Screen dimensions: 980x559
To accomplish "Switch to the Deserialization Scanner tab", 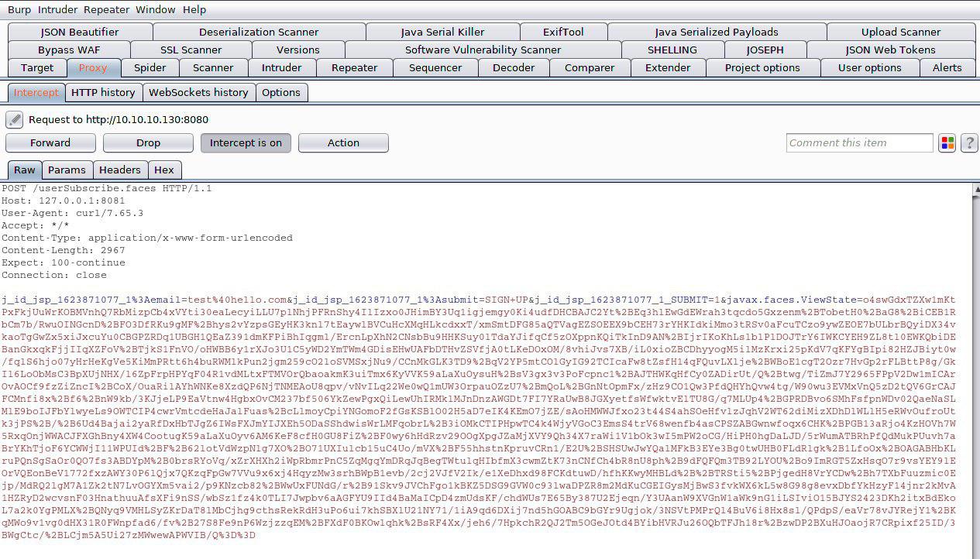I will (259, 32).
